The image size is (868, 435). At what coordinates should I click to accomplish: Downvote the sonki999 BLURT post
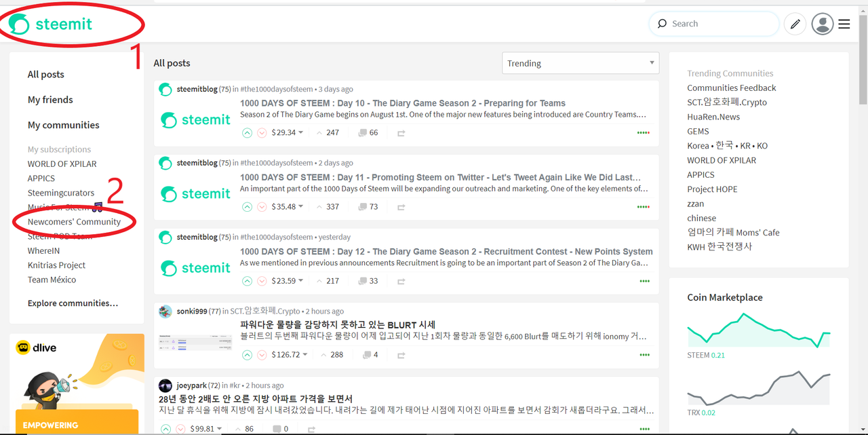(x=262, y=355)
